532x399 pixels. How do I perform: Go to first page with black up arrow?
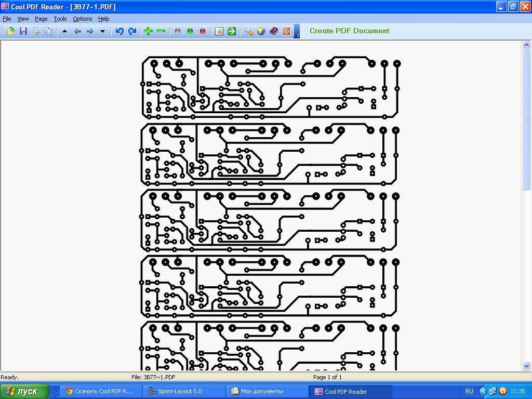coord(64,31)
